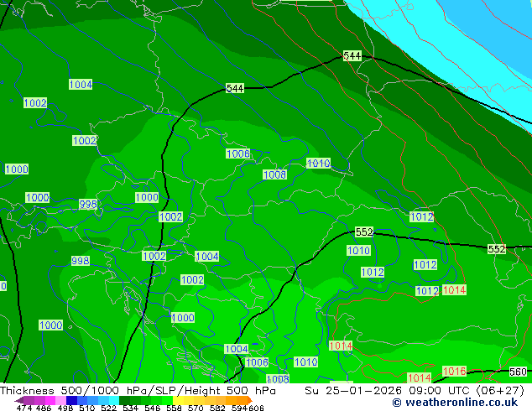Image resolution: width=532 pixels, height=411 pixels.
Task: Click the 582 legend value
Action: tap(217, 408)
